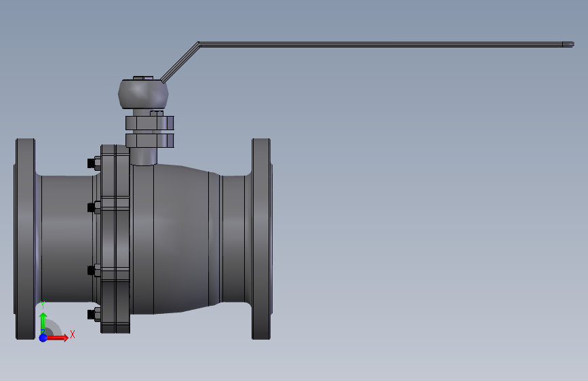Screen dimensions: 588x381
Task: Click the blue Z axis dot of triad
Action: click(43, 338)
